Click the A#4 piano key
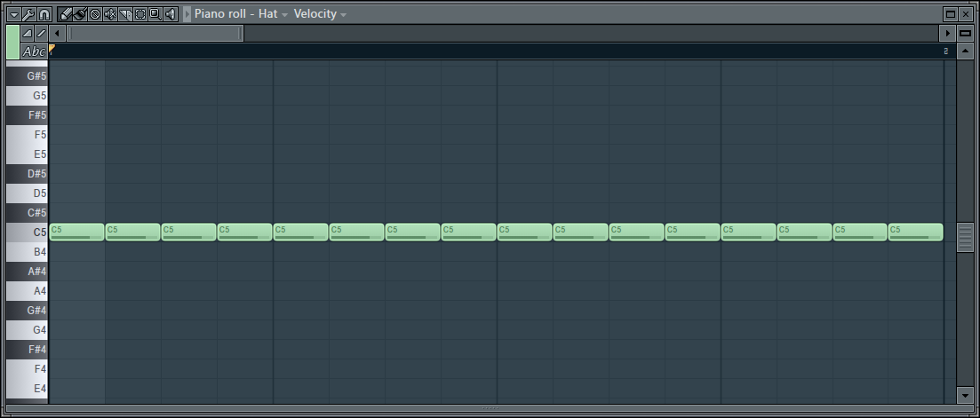Screen dimensions: 980x418 pyautogui.click(x=28, y=272)
